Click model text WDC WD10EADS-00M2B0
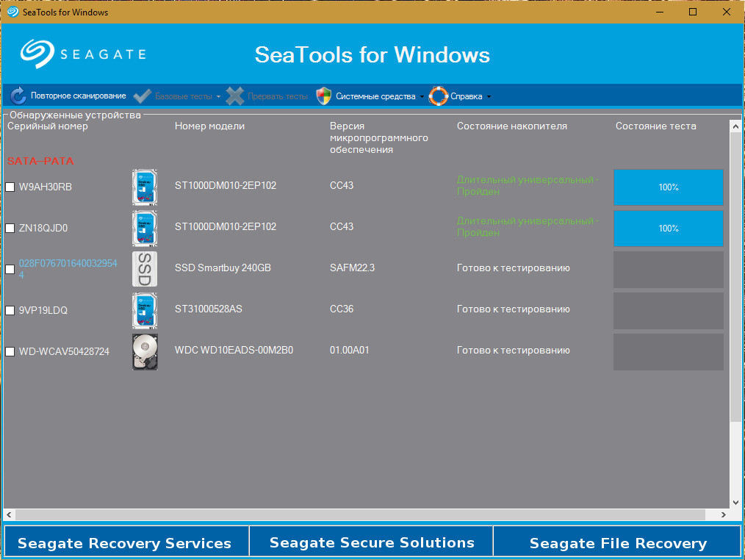Image resolution: width=745 pixels, height=560 pixels. [234, 351]
